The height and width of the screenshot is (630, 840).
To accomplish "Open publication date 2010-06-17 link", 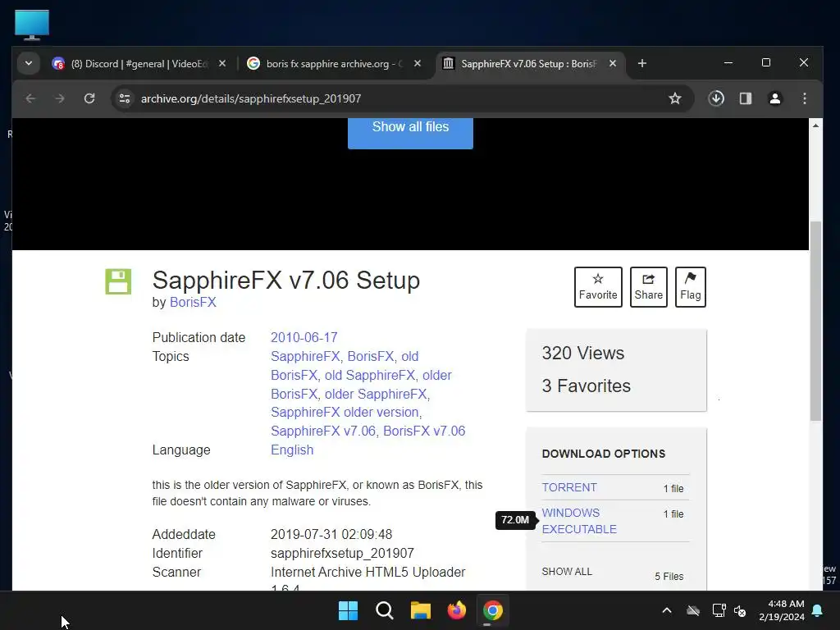I will (304, 337).
